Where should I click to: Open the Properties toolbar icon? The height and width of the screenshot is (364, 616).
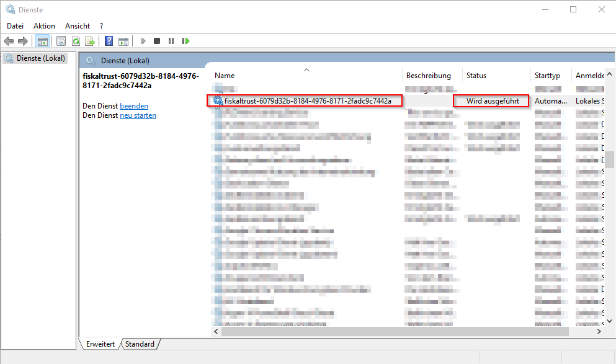coord(61,41)
